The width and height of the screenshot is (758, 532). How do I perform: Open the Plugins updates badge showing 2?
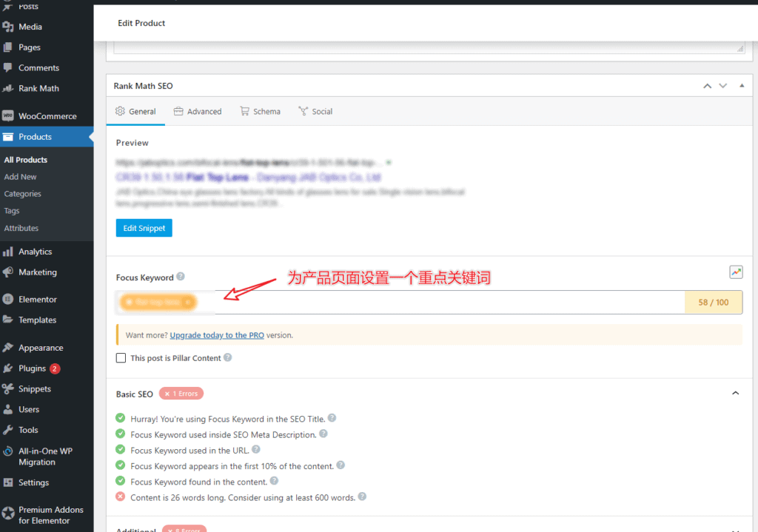[x=55, y=368]
